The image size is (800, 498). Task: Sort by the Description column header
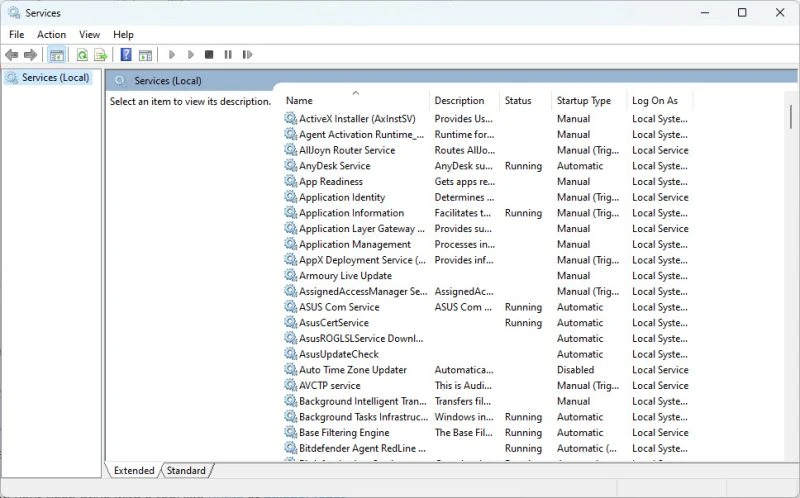[x=465, y=101]
